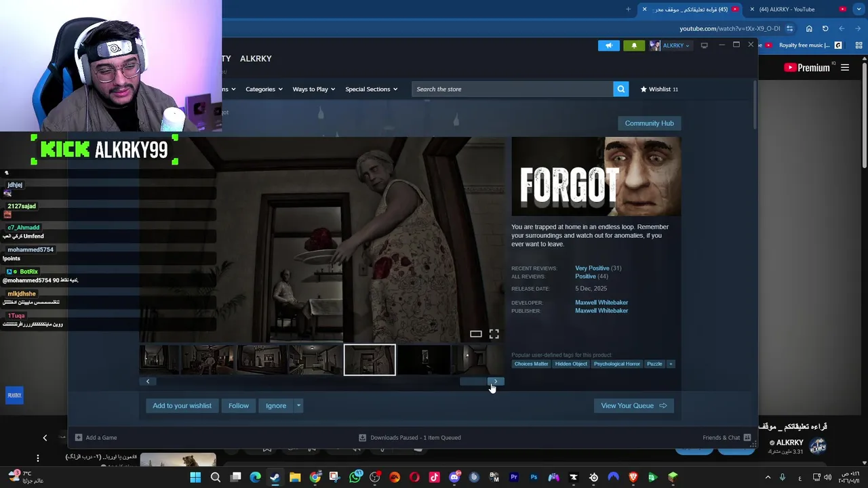Click the plus icon to add a tag
This screenshot has width=868, height=488.
pyautogui.click(x=671, y=364)
